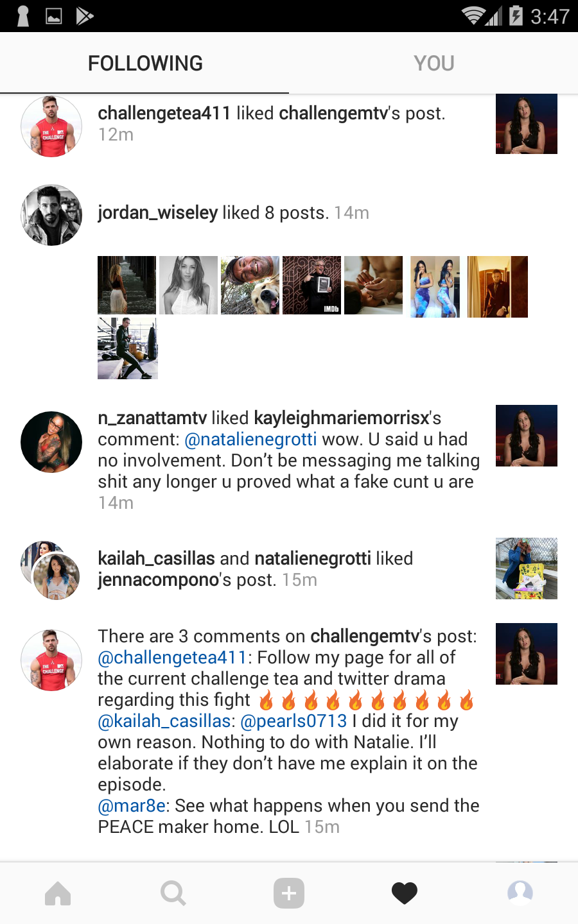Tap the jennacompono username
Viewport: 578px width, 924px height.
159,580
